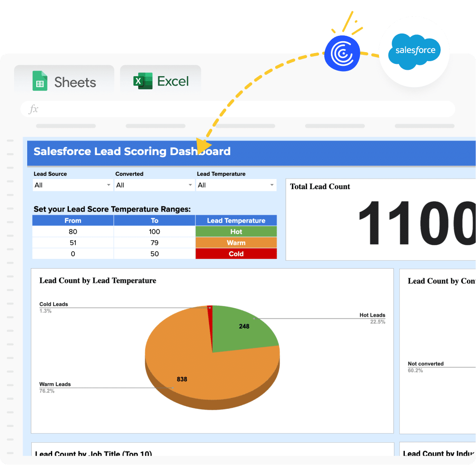Image resolution: width=476 pixels, height=465 pixels.
Task: Open the Lead Temperature filter dropdown
Action: pyautogui.click(x=236, y=185)
